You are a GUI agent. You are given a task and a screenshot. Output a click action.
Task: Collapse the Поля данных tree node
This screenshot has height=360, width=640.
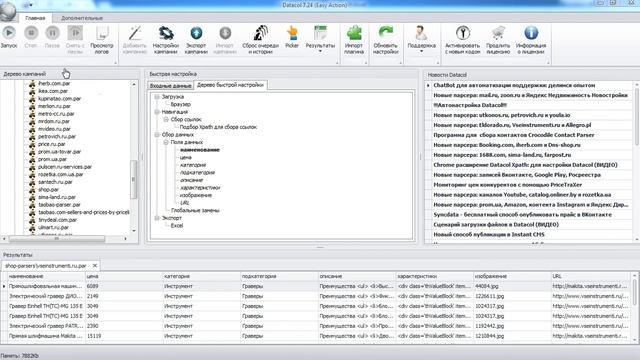coord(166,142)
